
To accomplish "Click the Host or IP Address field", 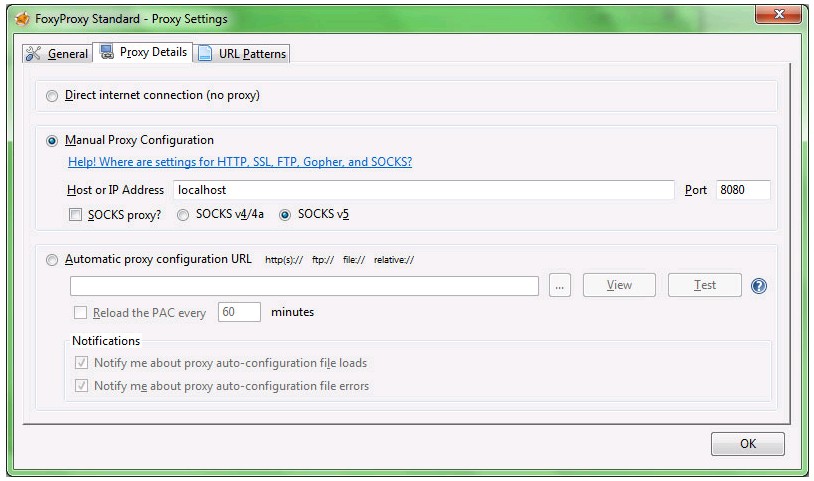I will coord(424,190).
